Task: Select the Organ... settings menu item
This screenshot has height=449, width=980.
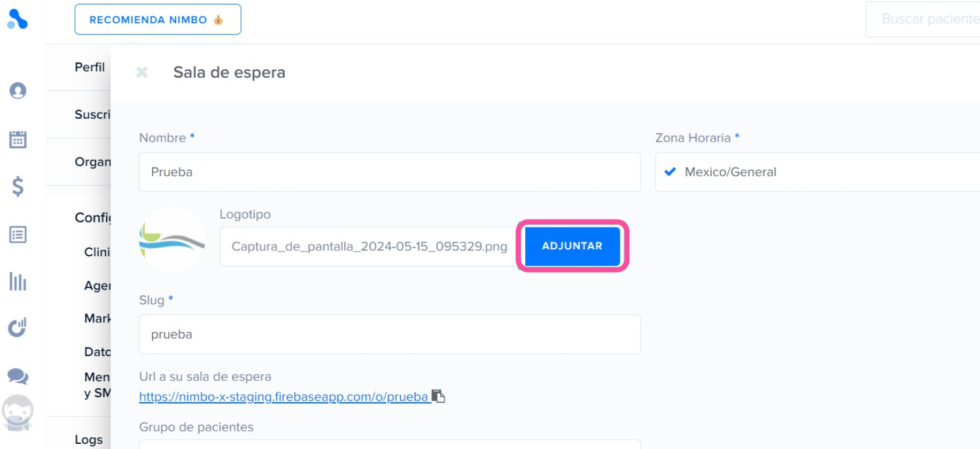Action: point(92,162)
